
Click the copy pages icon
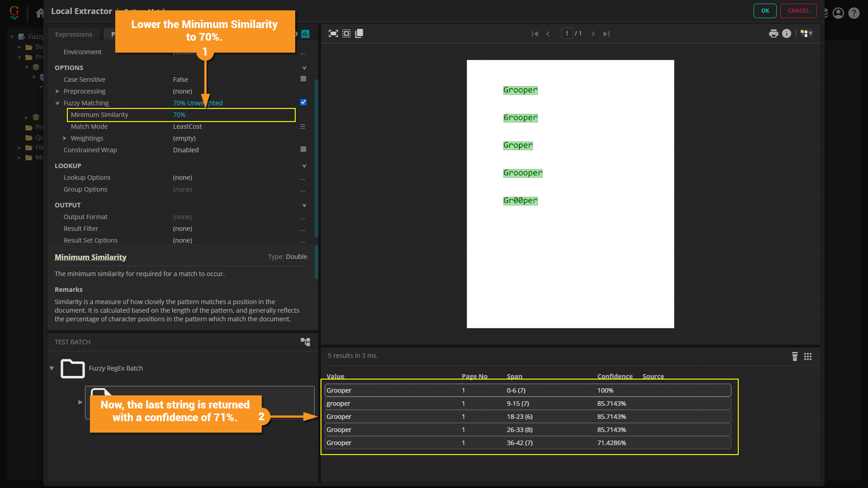click(x=359, y=33)
